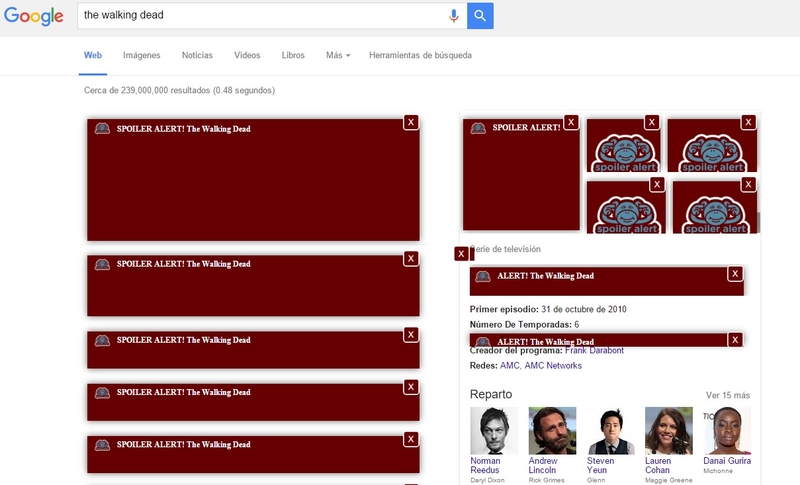Start voice search with the microphone icon
The width and height of the screenshot is (800, 485).
point(454,16)
